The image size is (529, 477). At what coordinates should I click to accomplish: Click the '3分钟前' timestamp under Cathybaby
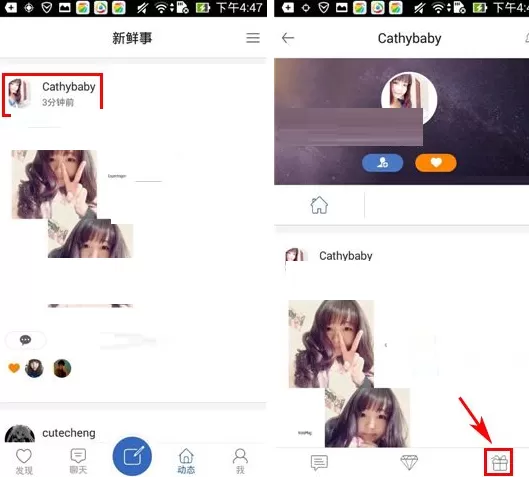pyautogui.click(x=58, y=102)
